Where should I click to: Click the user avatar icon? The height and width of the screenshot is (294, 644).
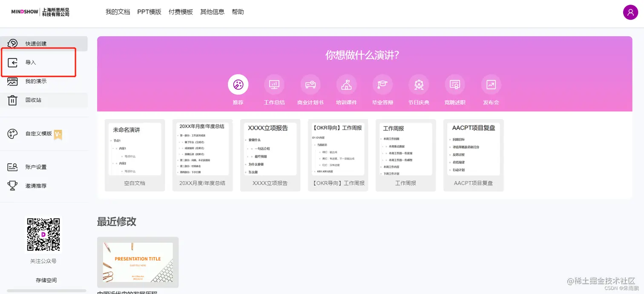pos(631,12)
